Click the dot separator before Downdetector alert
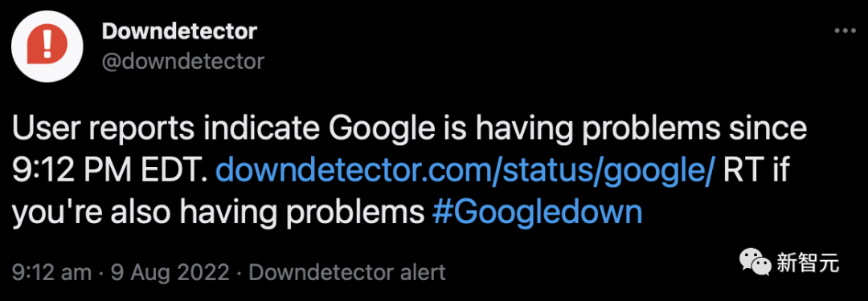This screenshot has height=301, width=868. coord(240,273)
